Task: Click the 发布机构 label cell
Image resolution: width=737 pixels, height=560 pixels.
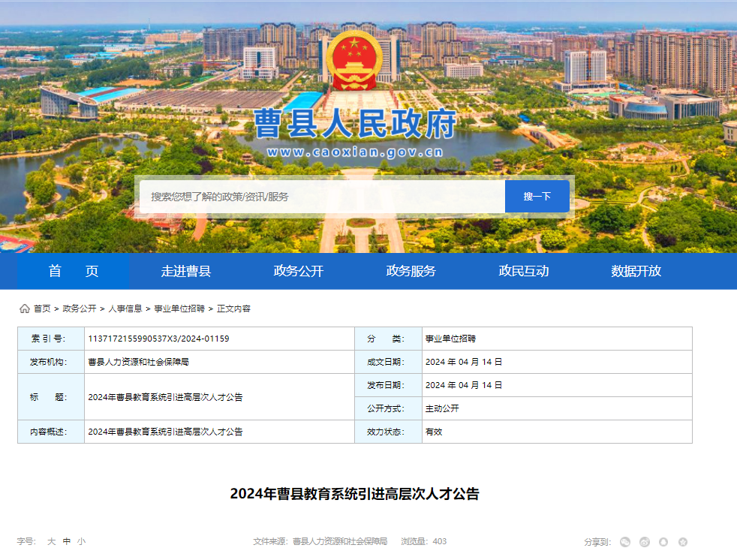Action: 51,362
